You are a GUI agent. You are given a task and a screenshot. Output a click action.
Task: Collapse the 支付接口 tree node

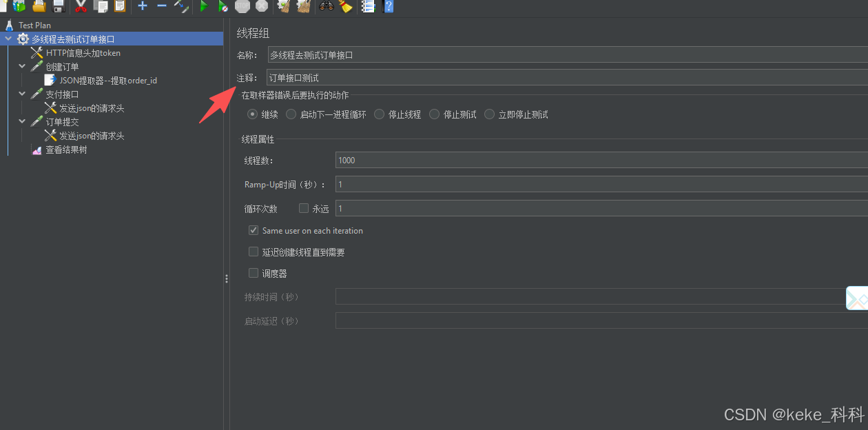pos(22,94)
